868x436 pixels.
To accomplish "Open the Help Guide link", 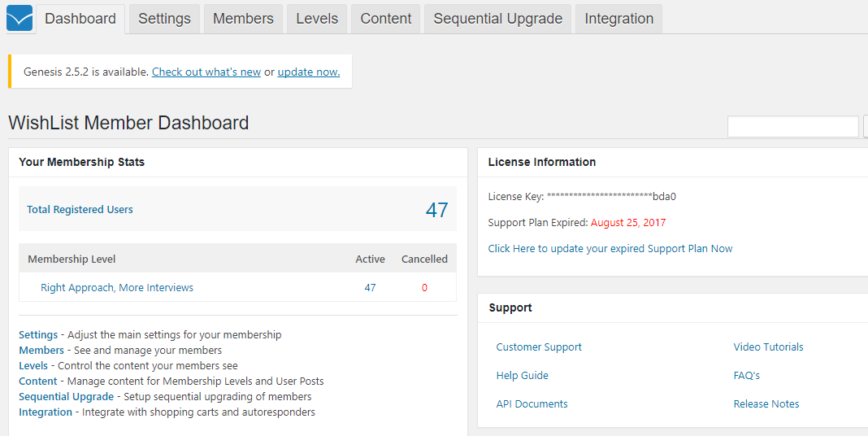I will click(x=523, y=376).
